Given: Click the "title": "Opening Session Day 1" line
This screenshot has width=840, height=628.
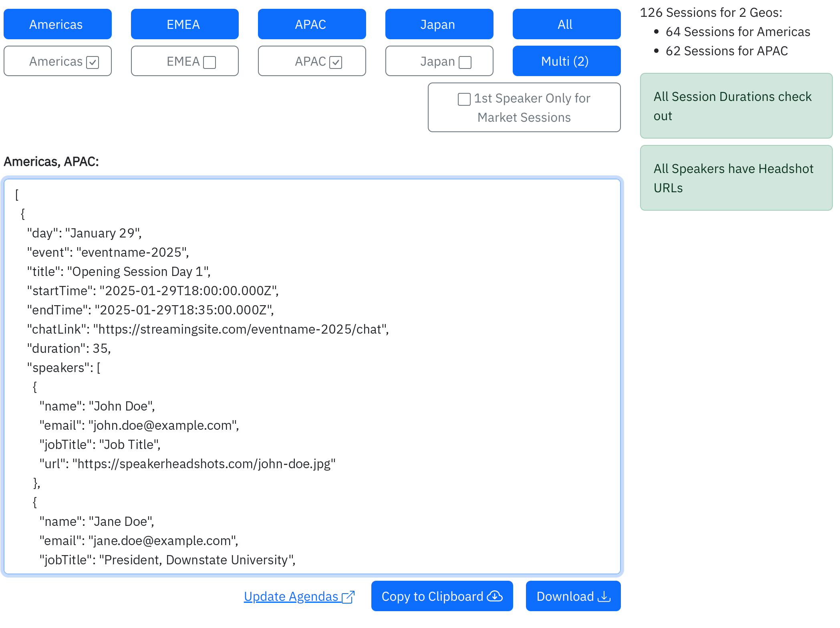Looking at the screenshot, I should click(119, 272).
